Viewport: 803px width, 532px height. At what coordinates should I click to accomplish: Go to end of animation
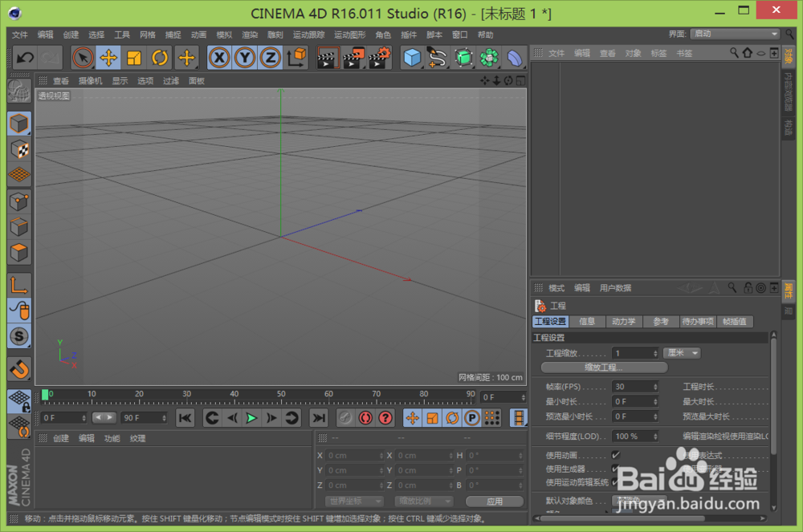click(319, 418)
